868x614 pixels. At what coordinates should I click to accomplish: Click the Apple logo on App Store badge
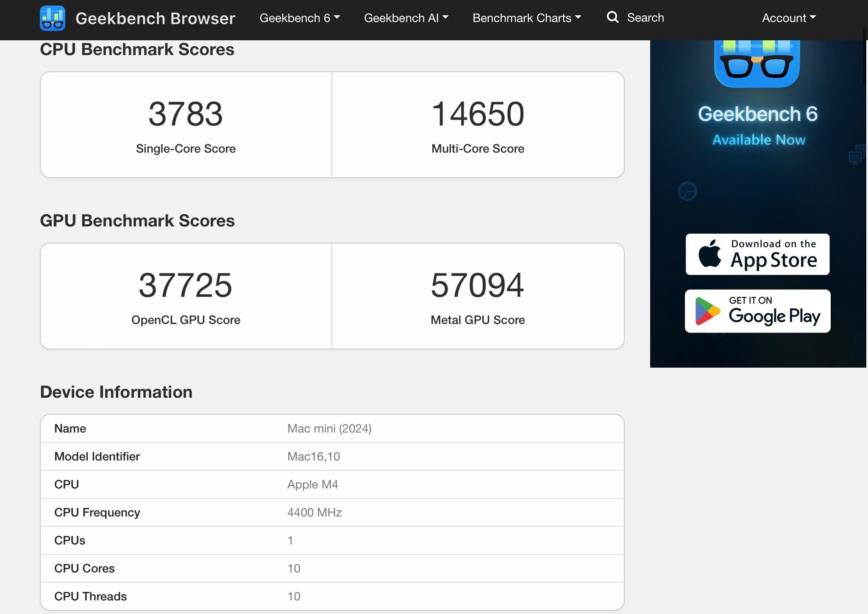click(x=709, y=254)
